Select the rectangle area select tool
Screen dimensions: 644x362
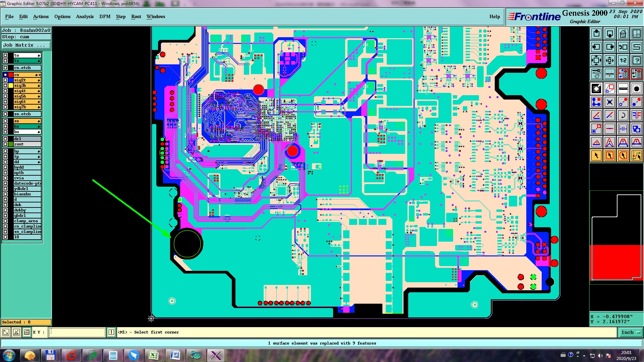point(610,156)
